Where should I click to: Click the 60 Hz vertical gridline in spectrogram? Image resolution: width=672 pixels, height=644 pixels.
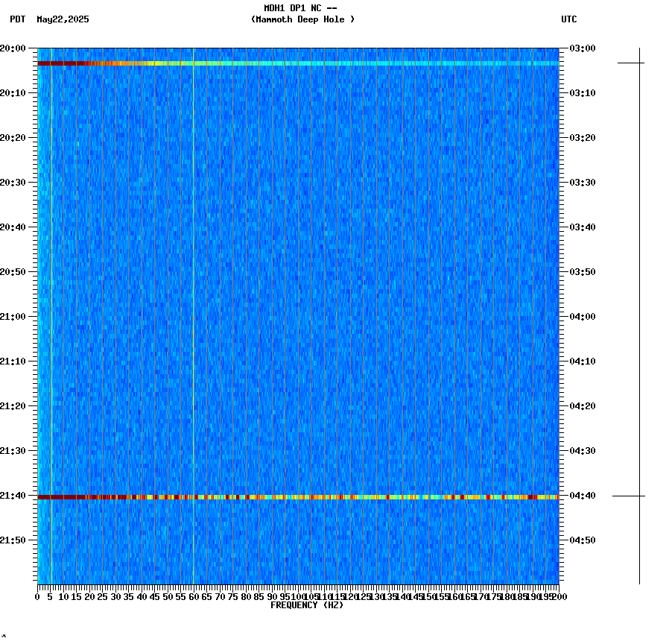click(193, 298)
